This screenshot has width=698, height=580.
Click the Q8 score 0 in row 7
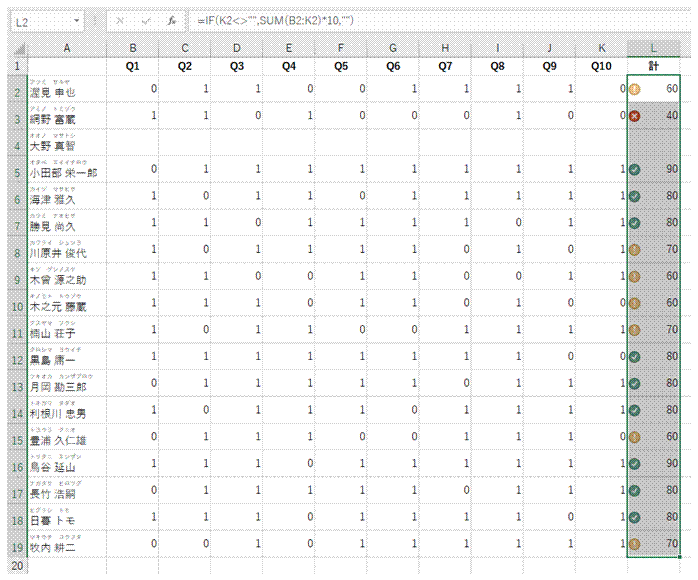point(497,223)
